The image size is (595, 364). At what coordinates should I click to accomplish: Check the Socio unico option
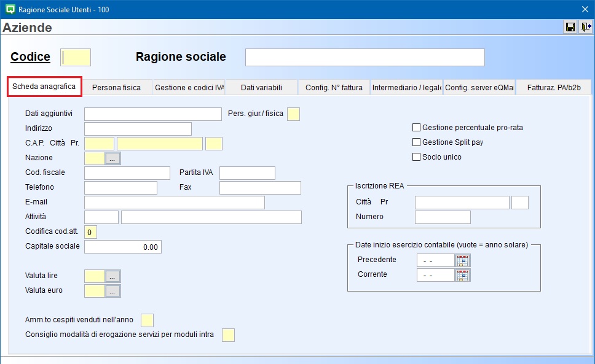click(x=416, y=157)
